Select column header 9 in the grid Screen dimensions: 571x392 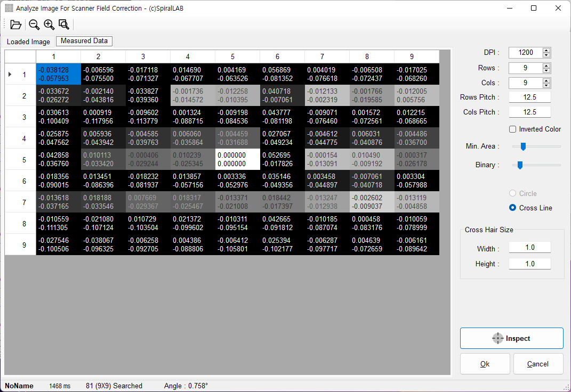click(x=416, y=56)
